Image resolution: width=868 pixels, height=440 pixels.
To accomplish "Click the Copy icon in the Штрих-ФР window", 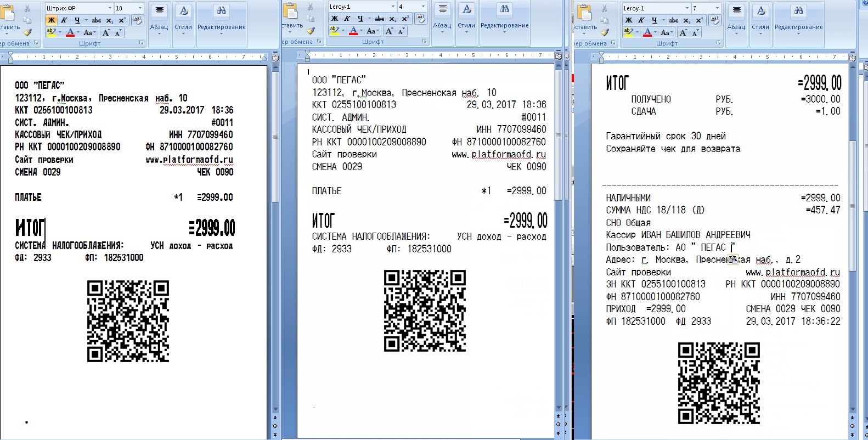I will tap(28, 21).
